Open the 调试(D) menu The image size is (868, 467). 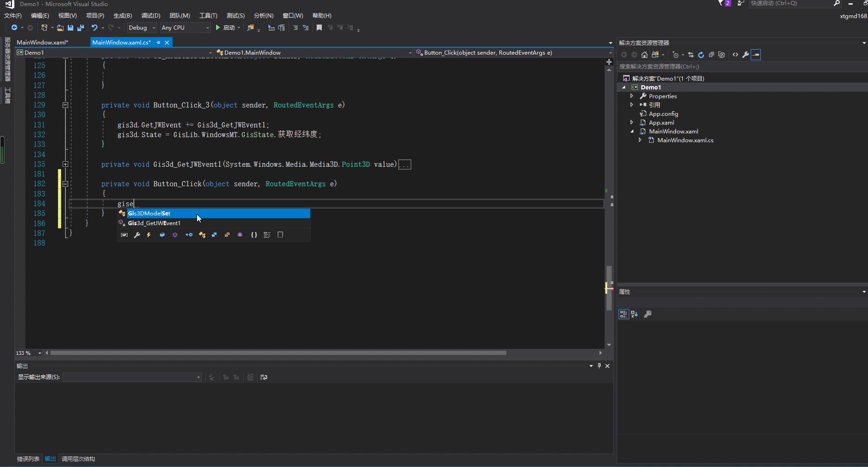tap(151, 16)
